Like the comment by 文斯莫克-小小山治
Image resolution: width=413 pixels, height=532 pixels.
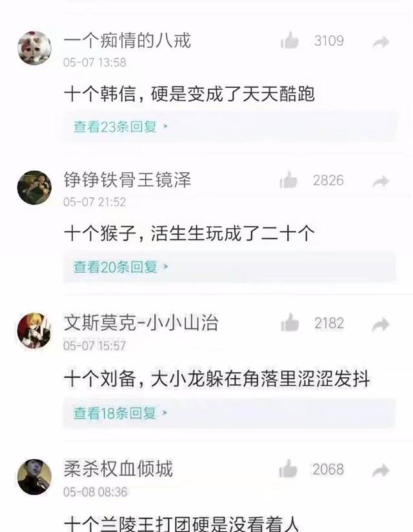pyautogui.click(x=290, y=322)
